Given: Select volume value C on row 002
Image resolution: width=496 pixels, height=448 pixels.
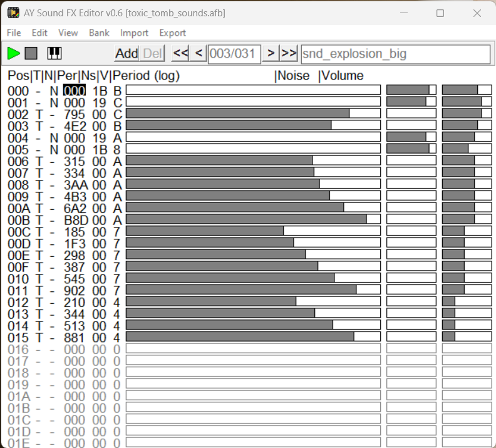Looking at the screenshot, I should point(118,115).
